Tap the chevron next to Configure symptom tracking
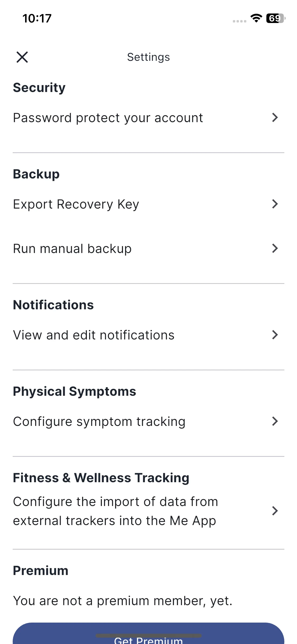 point(275,421)
